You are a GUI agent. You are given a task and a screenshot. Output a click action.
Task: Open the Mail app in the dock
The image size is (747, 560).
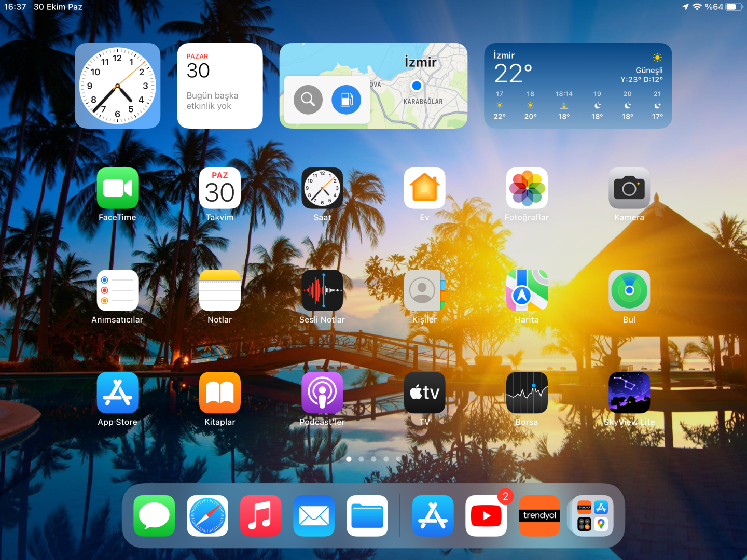pyautogui.click(x=314, y=516)
